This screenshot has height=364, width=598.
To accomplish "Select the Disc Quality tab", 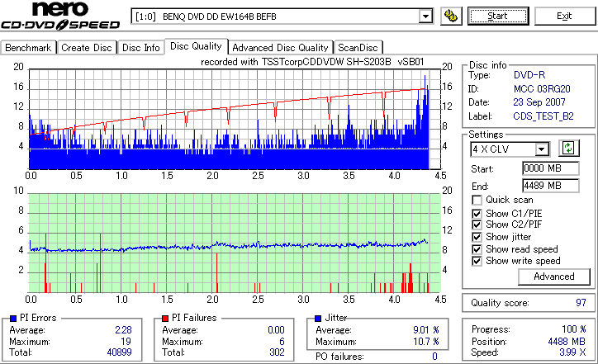I will 196,46.
